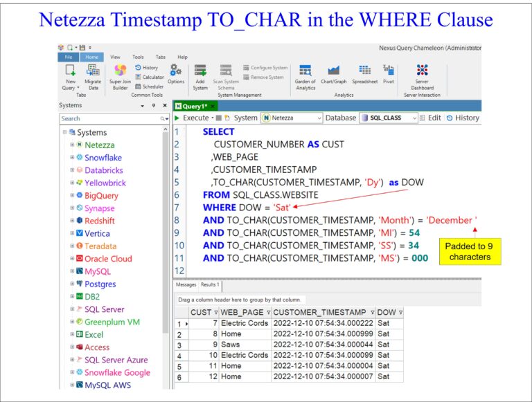Expand the Netezza tree node

tap(72, 145)
